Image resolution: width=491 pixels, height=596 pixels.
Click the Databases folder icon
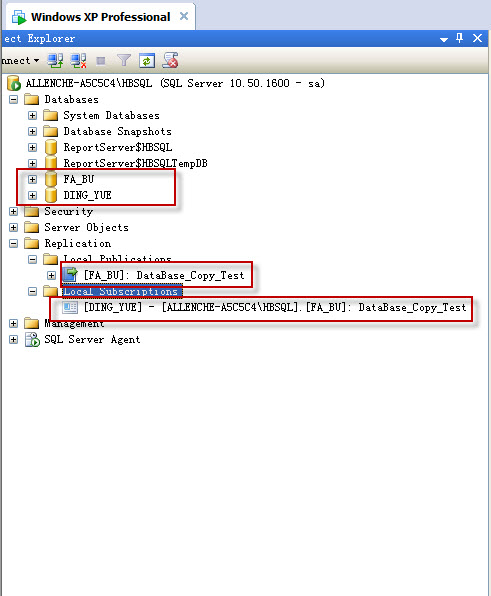(32, 100)
